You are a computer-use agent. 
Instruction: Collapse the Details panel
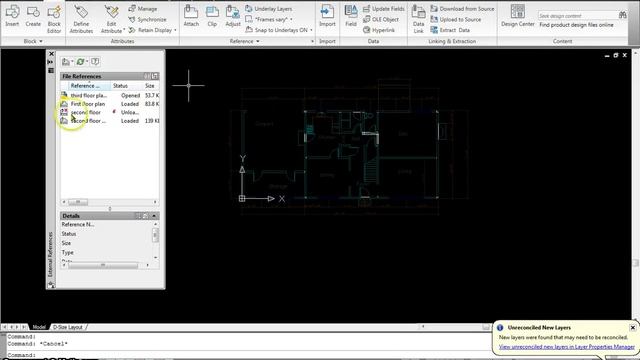154,216
